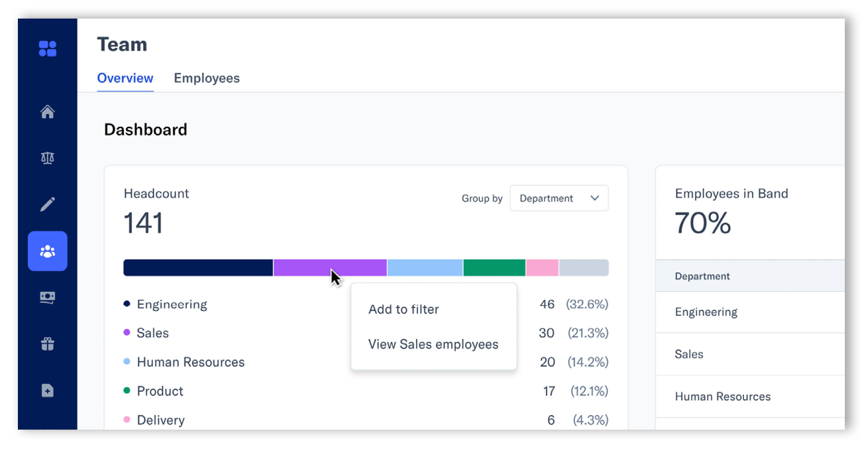Open the pencil edit icon in sidebar
The width and height of the screenshot is (868, 453).
click(x=47, y=204)
